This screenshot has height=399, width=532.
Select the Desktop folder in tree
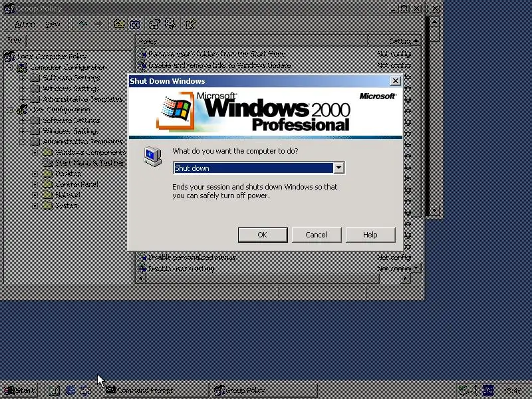point(68,174)
